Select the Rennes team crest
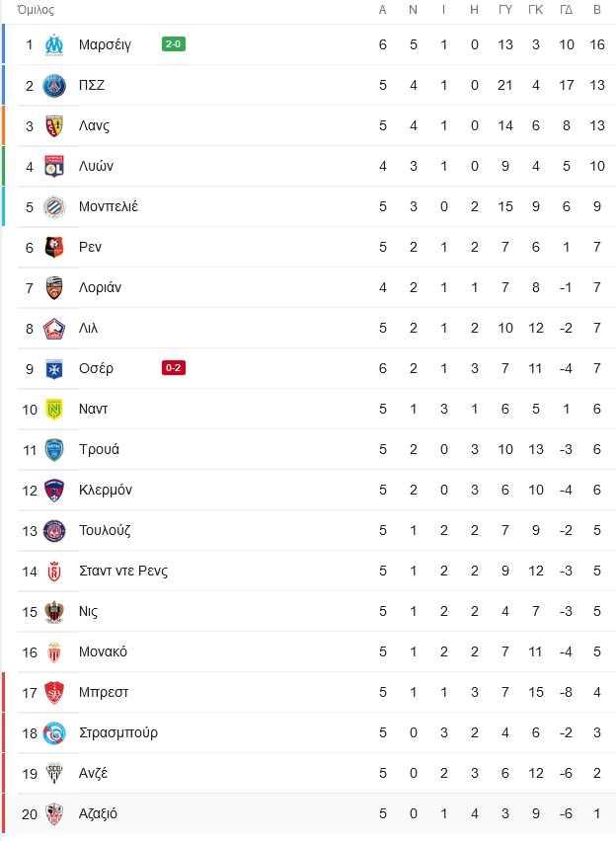616x841 pixels. pyautogui.click(x=54, y=247)
